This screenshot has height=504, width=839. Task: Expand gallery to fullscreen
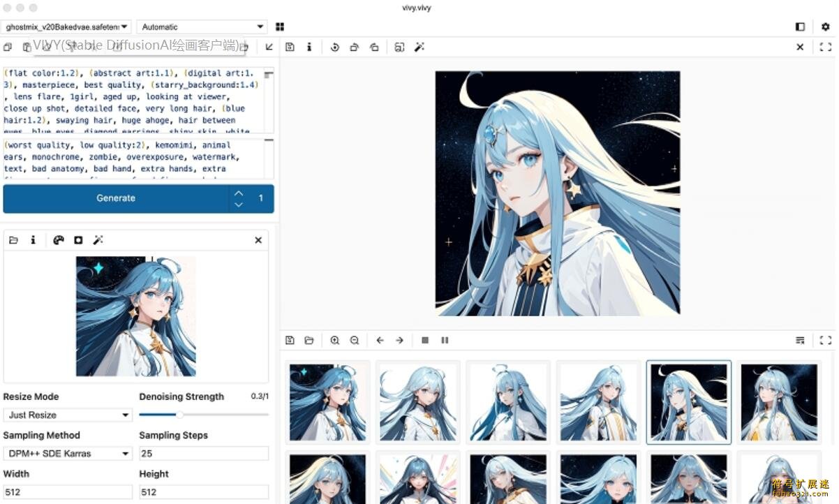pos(826,340)
